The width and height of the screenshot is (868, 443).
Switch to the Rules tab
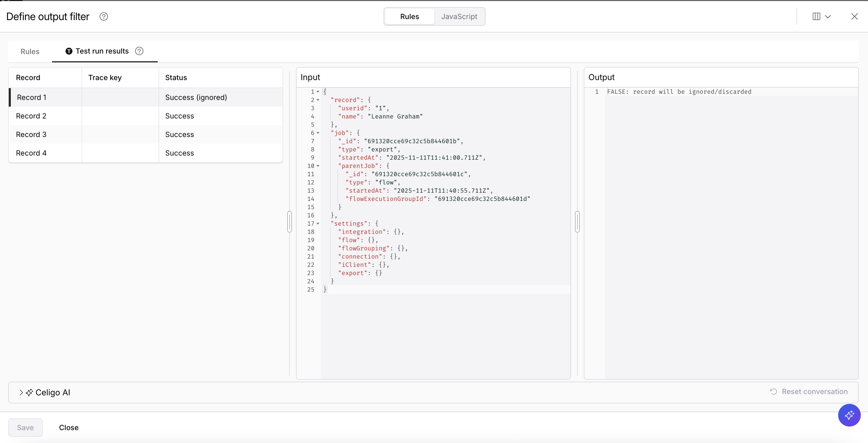pos(30,51)
